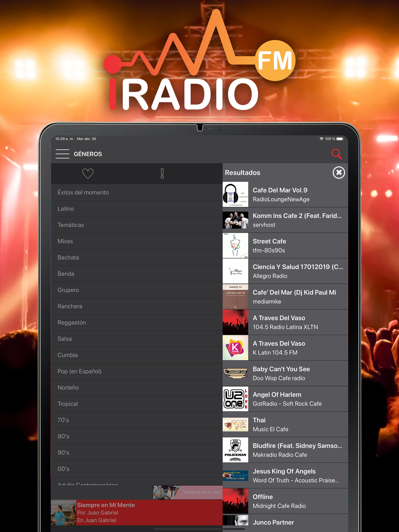Play Angel Of Harlem result

(x=285, y=399)
